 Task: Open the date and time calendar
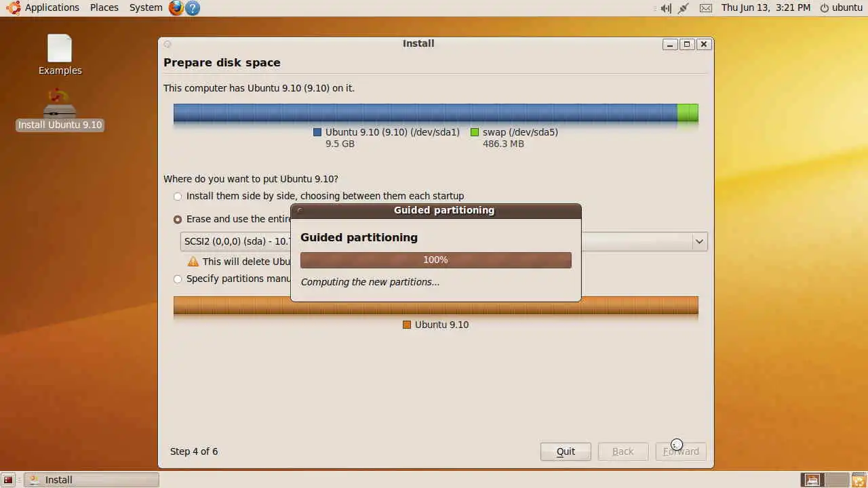(766, 8)
